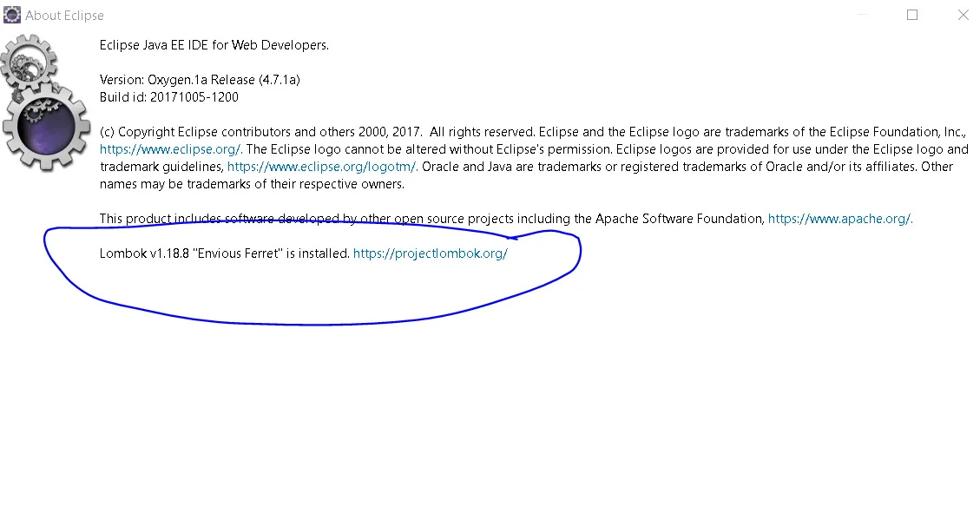
Task: Open the https://projectlombok.org/ link
Action: tap(430, 253)
